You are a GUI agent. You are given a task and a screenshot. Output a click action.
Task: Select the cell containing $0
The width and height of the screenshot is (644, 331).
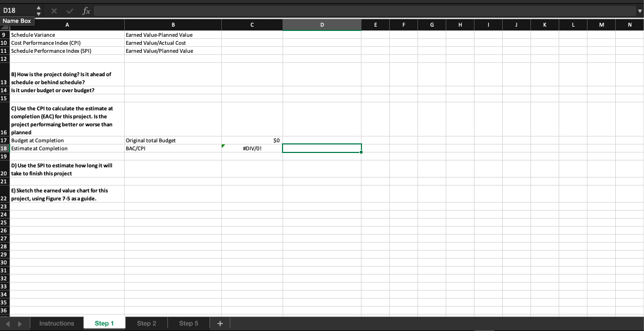(252, 140)
